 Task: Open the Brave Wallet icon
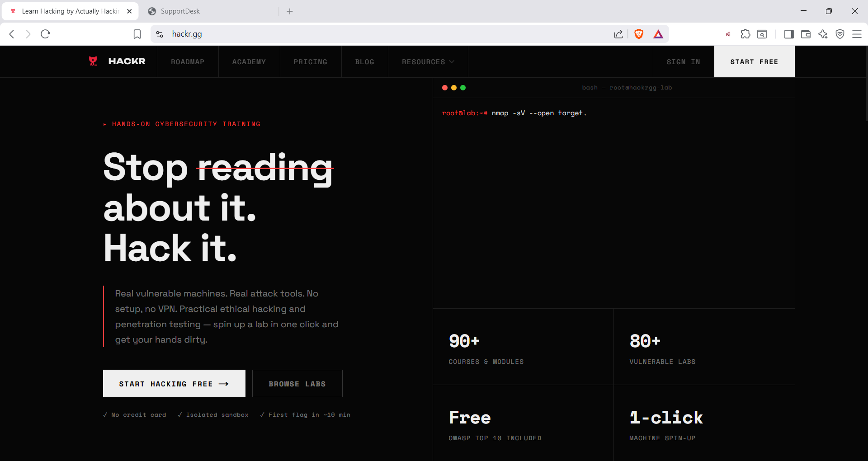point(806,34)
